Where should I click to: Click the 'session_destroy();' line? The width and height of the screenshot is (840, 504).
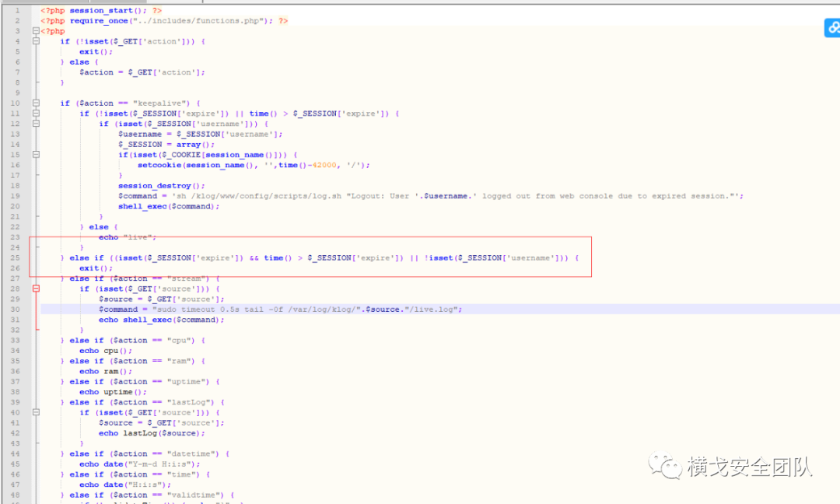[161, 185]
